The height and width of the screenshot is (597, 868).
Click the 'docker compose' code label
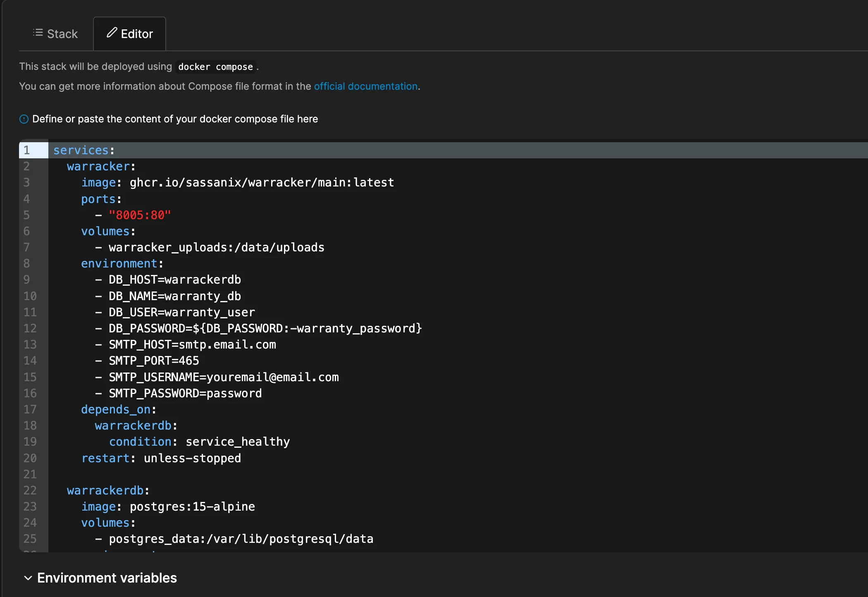pyautogui.click(x=215, y=67)
